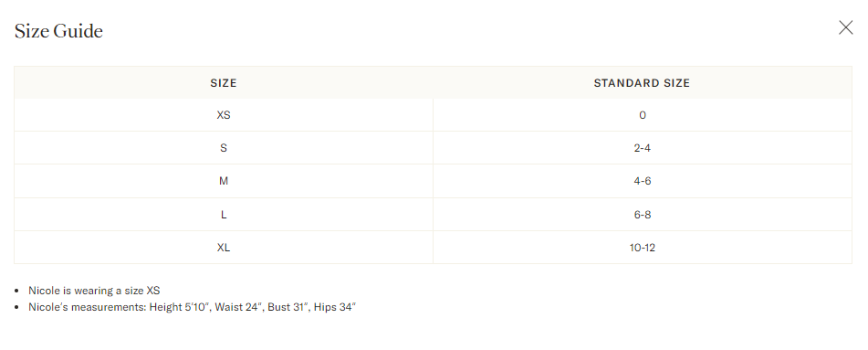Click the 'Nicole is wearing a size XS' note

pyautogui.click(x=94, y=291)
